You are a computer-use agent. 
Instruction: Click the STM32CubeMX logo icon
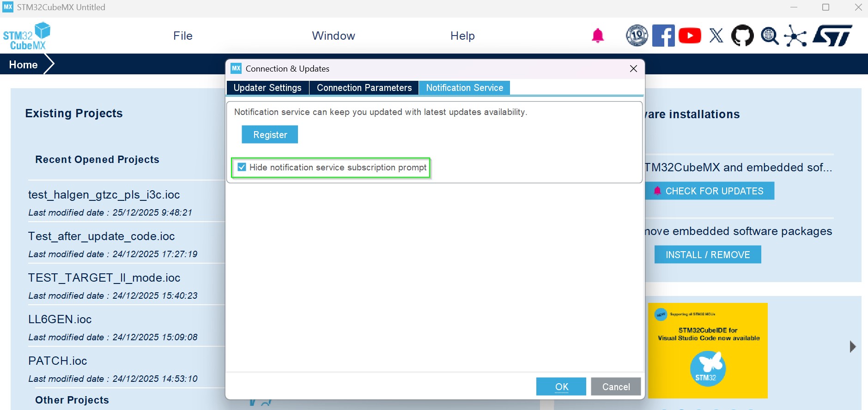(27, 36)
